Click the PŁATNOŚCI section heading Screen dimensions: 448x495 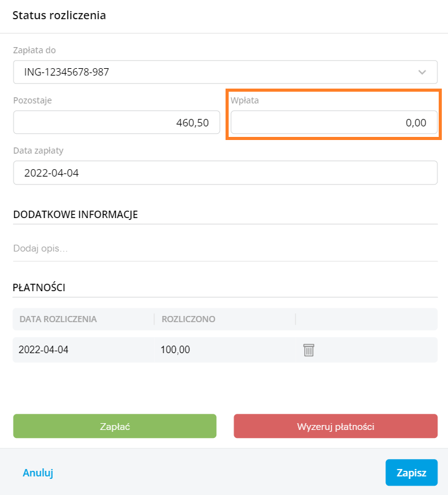point(39,287)
